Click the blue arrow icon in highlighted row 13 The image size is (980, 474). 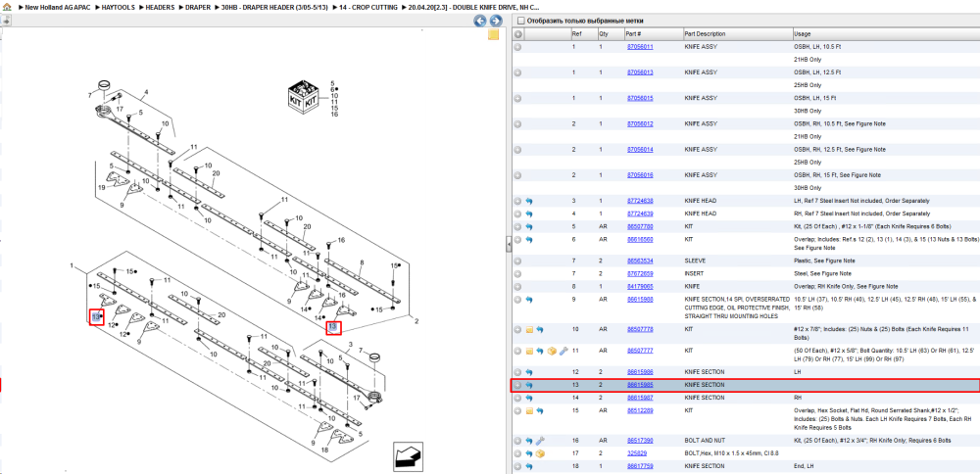click(529, 385)
